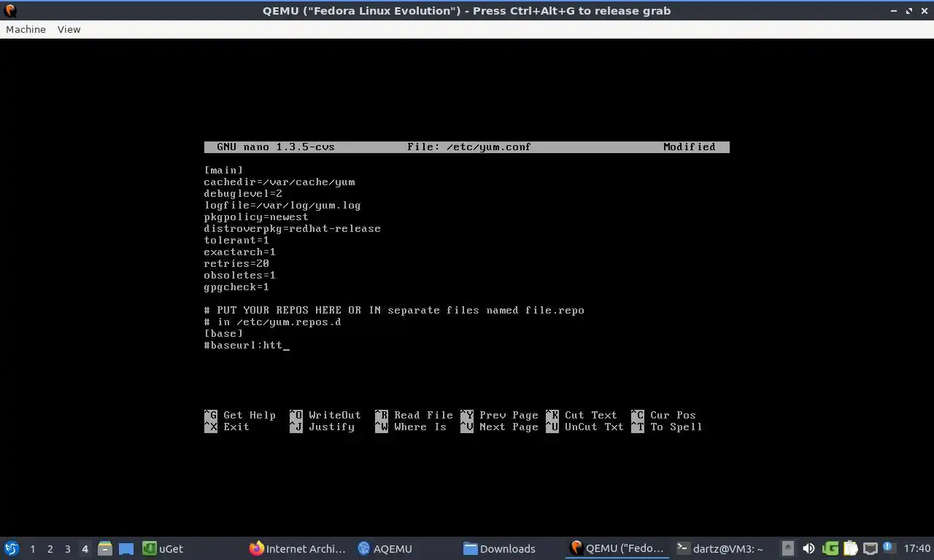Viewport: 934px width, 560px height.
Task: Click the Modified status in nano header
Action: 690,147
